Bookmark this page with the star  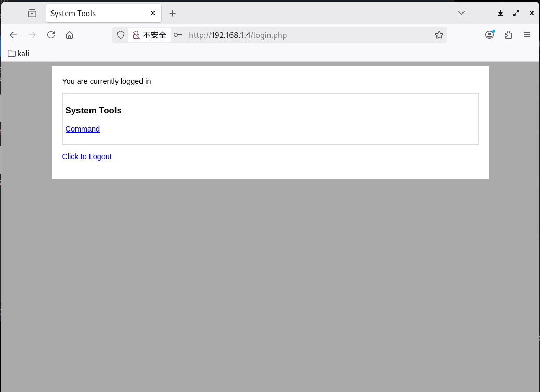(x=439, y=35)
